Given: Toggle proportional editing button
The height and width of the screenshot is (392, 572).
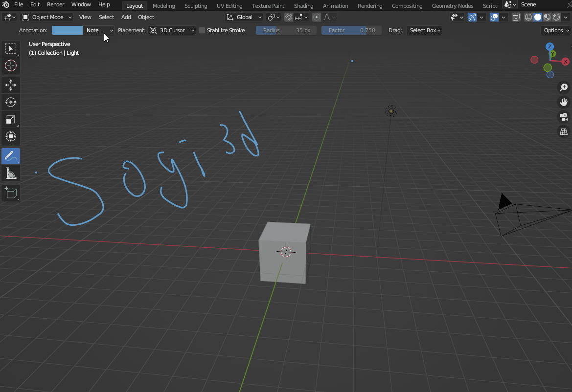Looking at the screenshot, I should pos(317,17).
